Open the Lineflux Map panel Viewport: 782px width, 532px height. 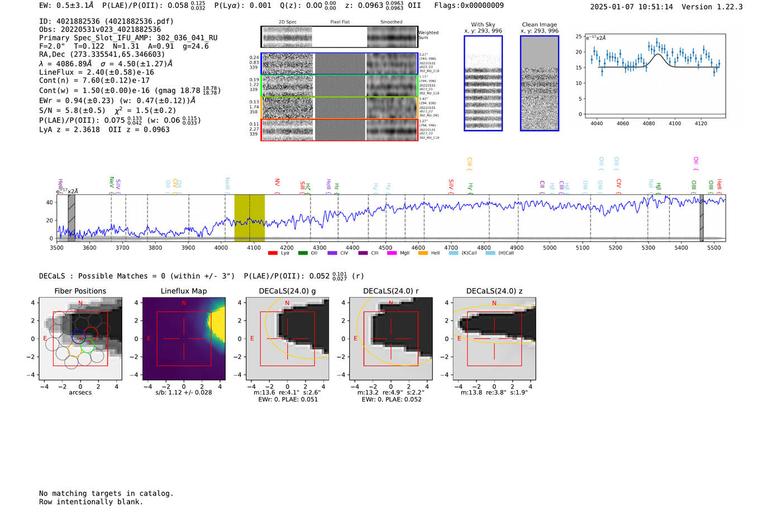click(x=184, y=338)
